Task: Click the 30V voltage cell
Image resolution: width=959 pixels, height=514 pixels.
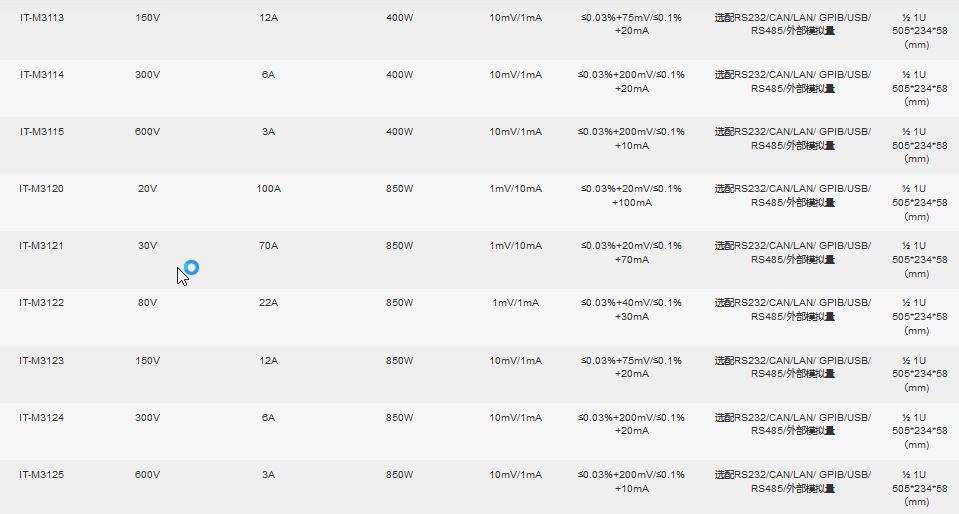Action: tap(147, 246)
